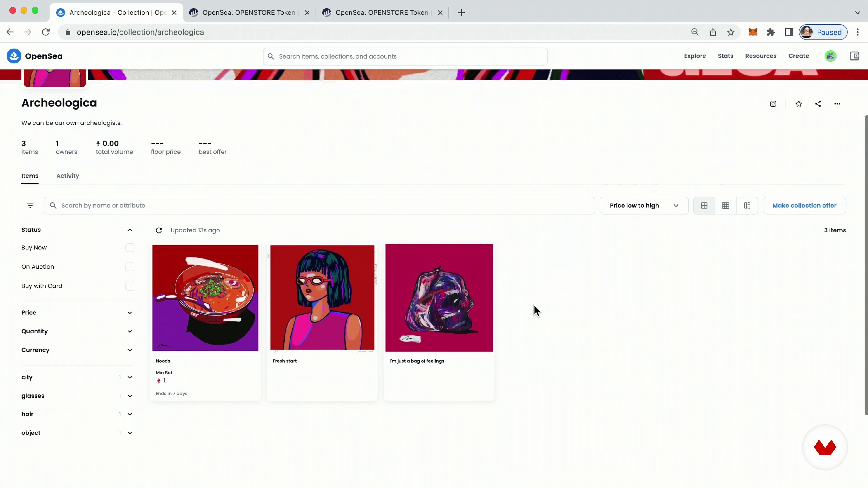Enable the Buy with Card checkbox
The width and height of the screenshot is (868, 488).
pos(130,286)
